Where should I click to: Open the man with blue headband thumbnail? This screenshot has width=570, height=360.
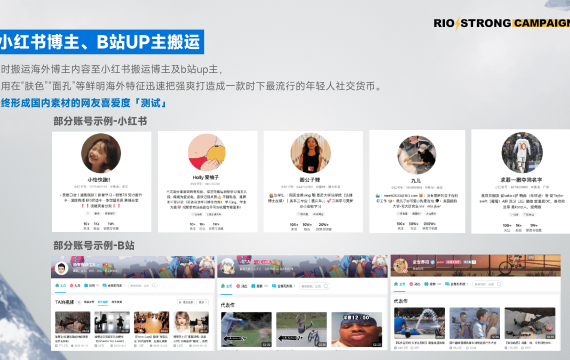(357, 329)
